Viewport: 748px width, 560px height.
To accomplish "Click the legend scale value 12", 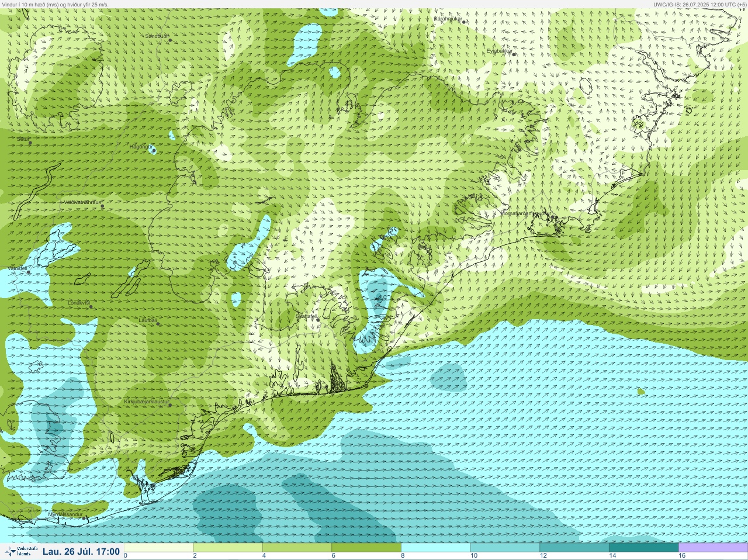I will pyautogui.click(x=543, y=556).
